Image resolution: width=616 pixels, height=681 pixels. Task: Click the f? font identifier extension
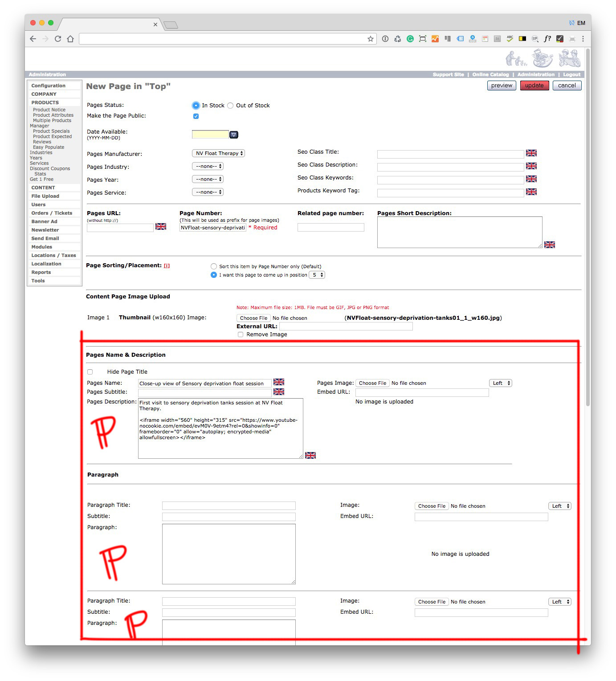(547, 39)
